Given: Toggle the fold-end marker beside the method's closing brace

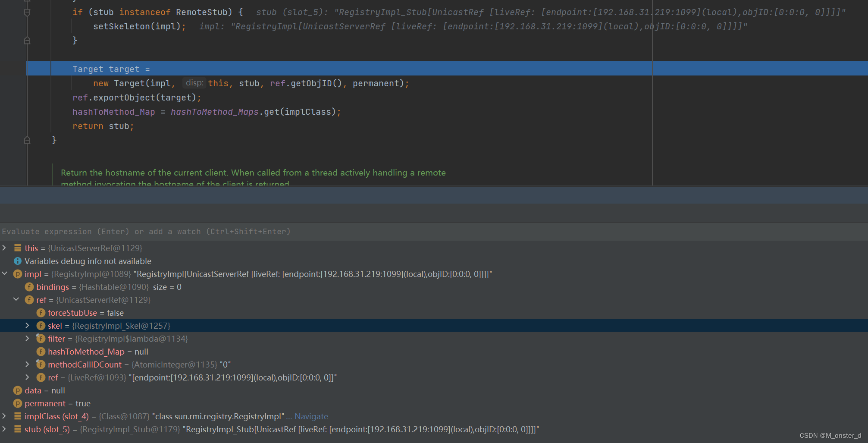Looking at the screenshot, I should pyautogui.click(x=27, y=140).
